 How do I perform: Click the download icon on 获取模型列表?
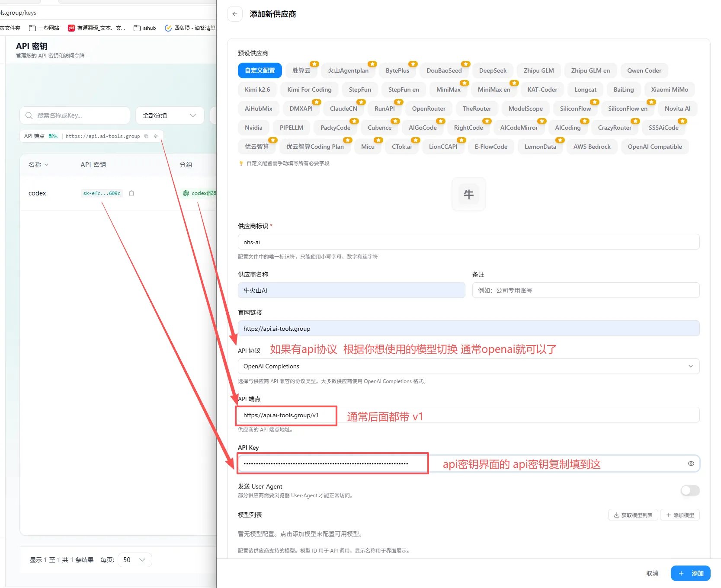tap(617, 515)
